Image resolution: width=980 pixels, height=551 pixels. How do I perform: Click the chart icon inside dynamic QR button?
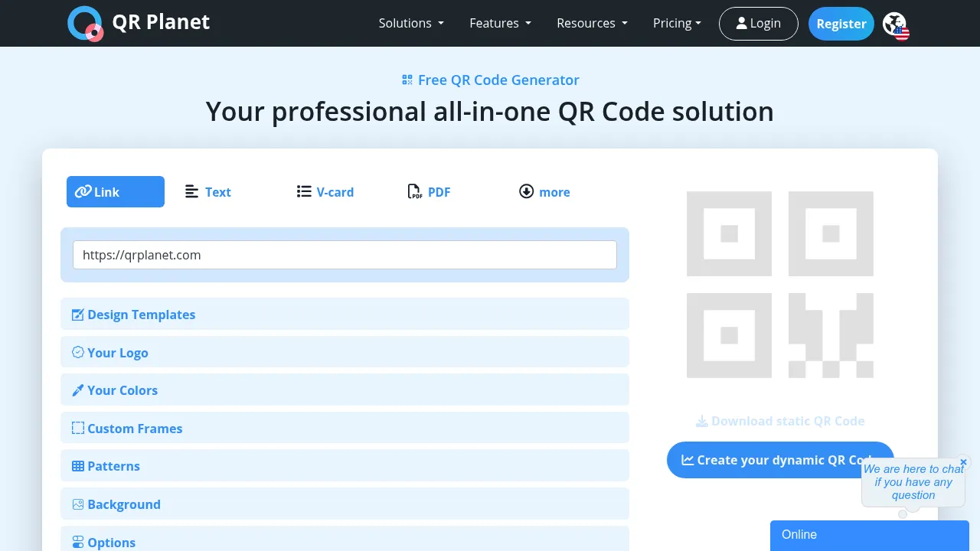pos(689,460)
